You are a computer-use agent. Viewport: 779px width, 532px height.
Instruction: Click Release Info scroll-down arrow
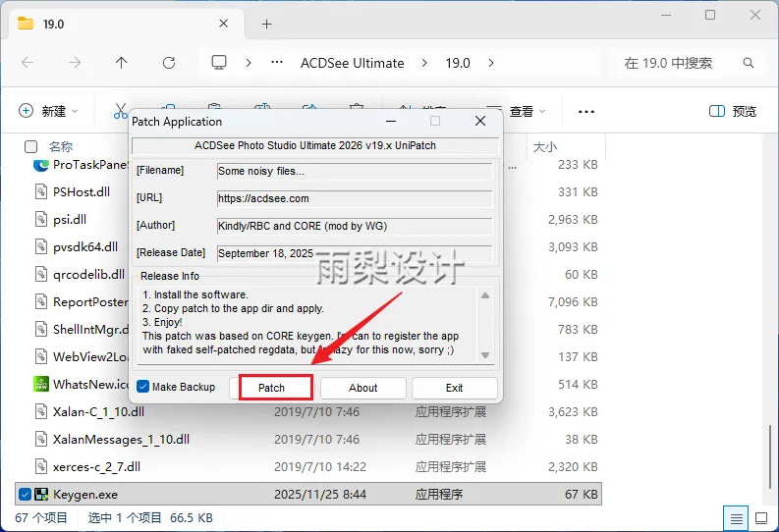[x=485, y=355]
